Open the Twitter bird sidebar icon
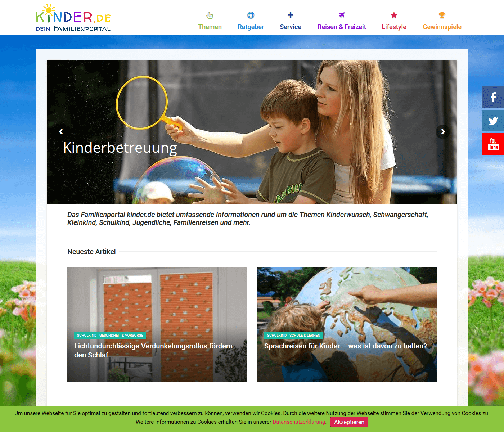 493,121
